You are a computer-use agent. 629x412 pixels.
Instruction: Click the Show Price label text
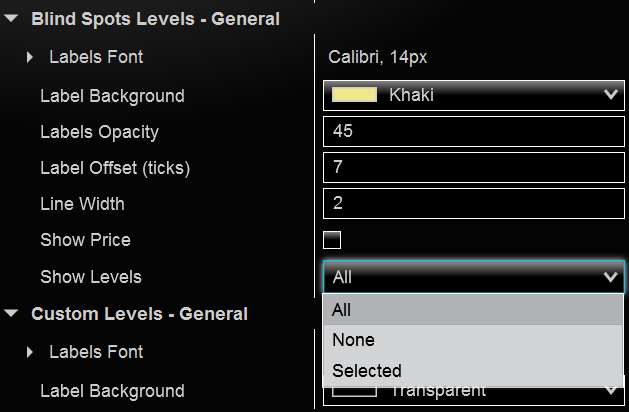pos(85,240)
